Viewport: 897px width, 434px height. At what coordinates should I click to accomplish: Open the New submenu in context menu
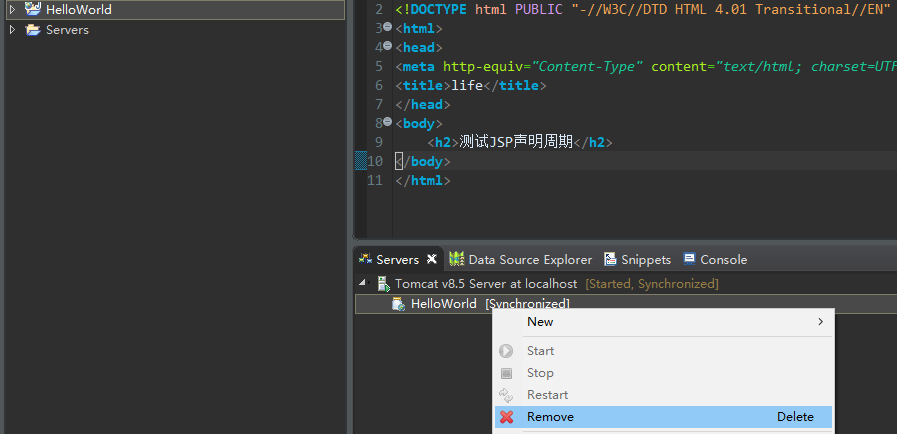coord(663,322)
